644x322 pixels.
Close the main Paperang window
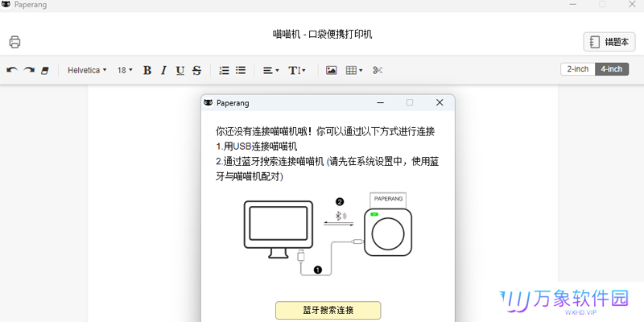pyautogui.click(x=632, y=4)
